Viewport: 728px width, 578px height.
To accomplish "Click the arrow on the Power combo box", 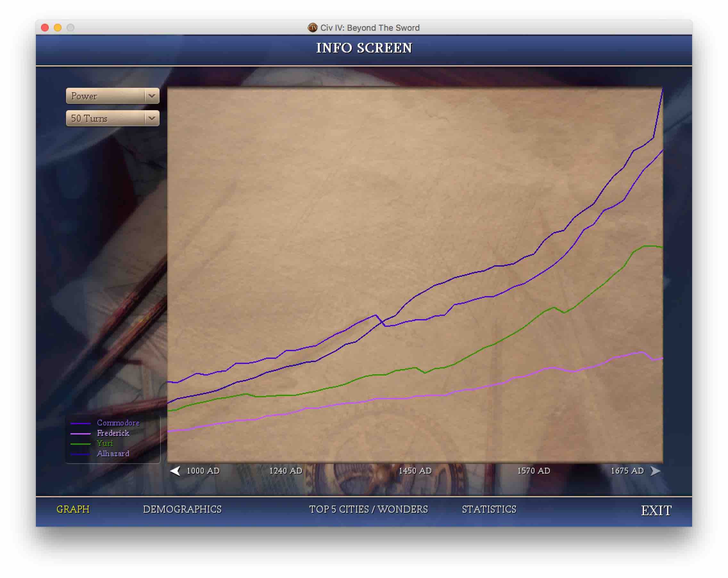I will tap(152, 96).
